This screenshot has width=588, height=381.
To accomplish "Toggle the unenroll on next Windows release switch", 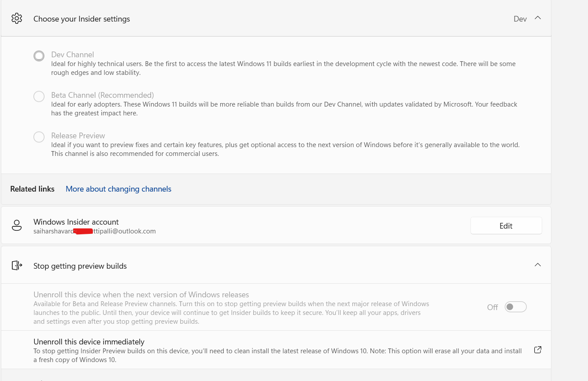I will [x=515, y=307].
